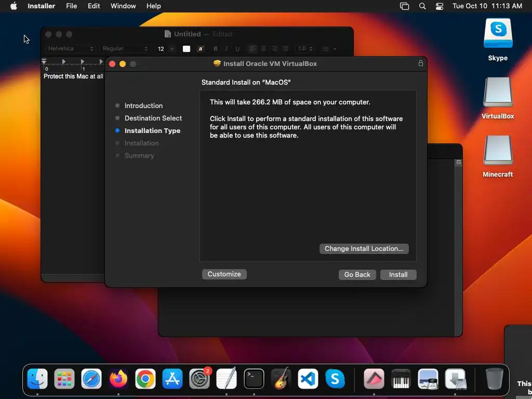This screenshot has height=399, width=532.
Task: Launch Skype from the Dock
Action: 335,379
